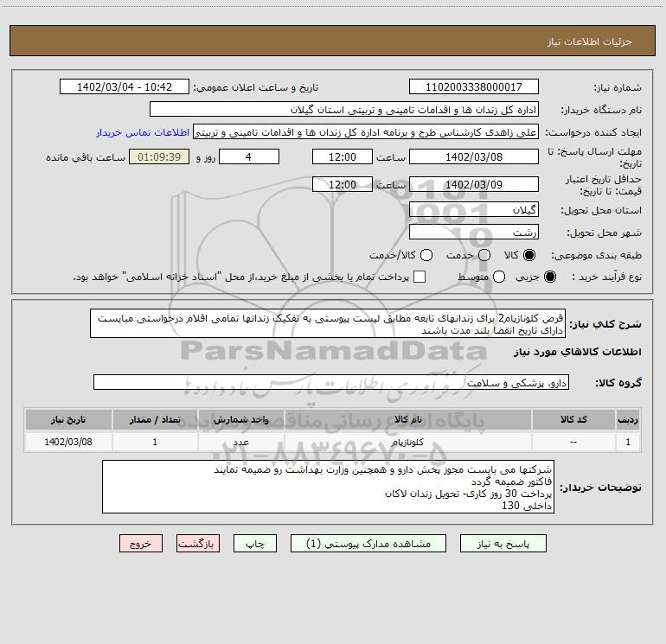Viewport: 666px width, 644px height.
Task: Click the چاپ print button
Action: pos(255,544)
